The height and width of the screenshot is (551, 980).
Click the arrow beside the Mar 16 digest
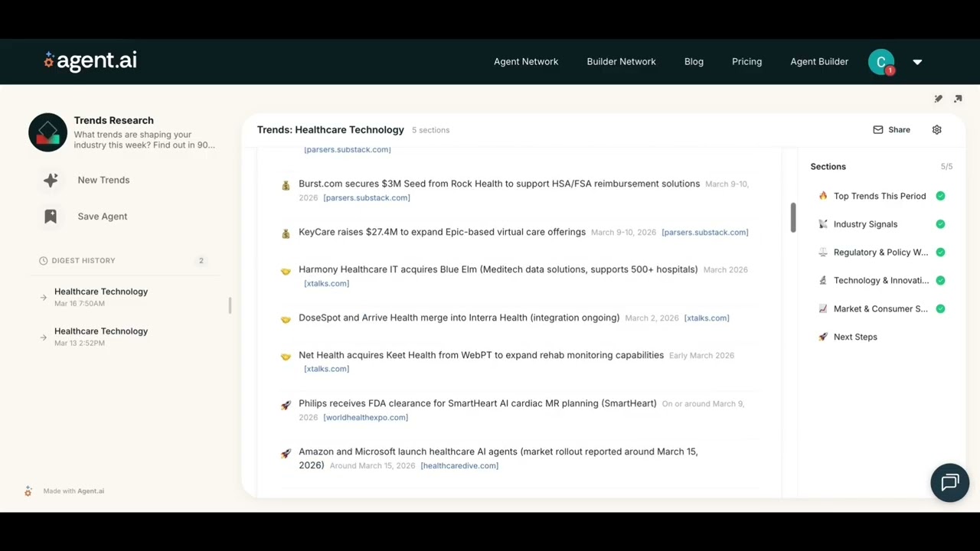(x=43, y=297)
